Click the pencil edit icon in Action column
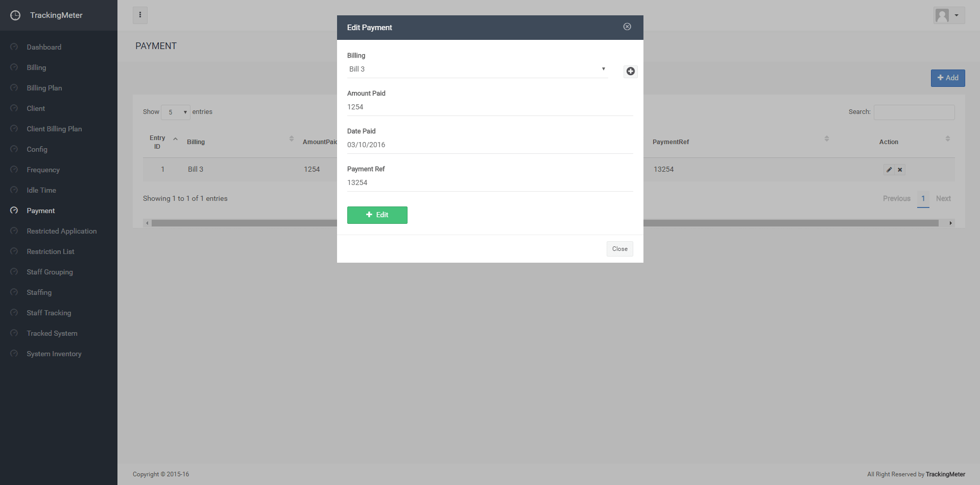Viewport: 980px width, 485px height. pos(889,170)
